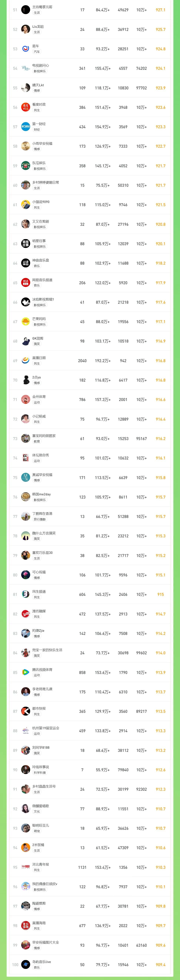The height and width of the screenshot is (980, 180).
Task: Open the 岛屿音乐live avatar icon
Action: 26,964
